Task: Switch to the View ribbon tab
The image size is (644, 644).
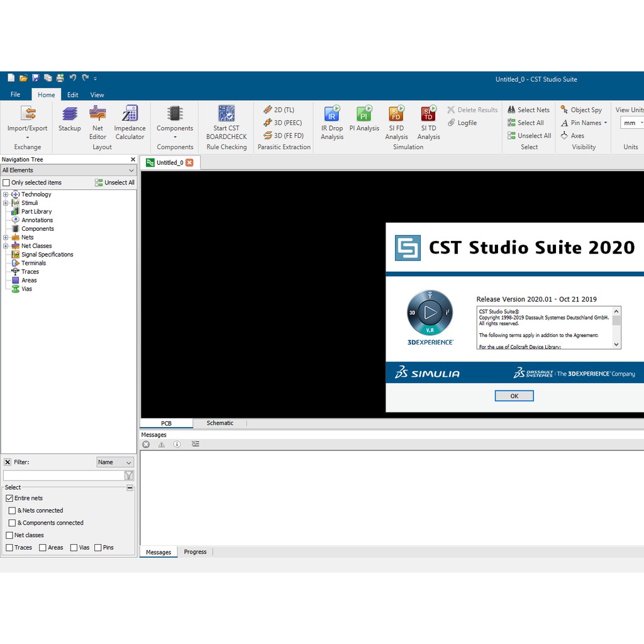Action: [x=97, y=94]
